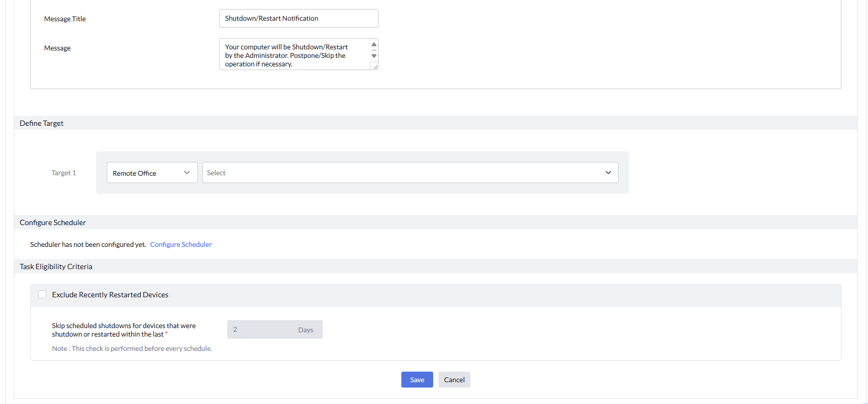Click the Message Title input field
Viewport: 868px width, 404px height.
[x=298, y=19]
